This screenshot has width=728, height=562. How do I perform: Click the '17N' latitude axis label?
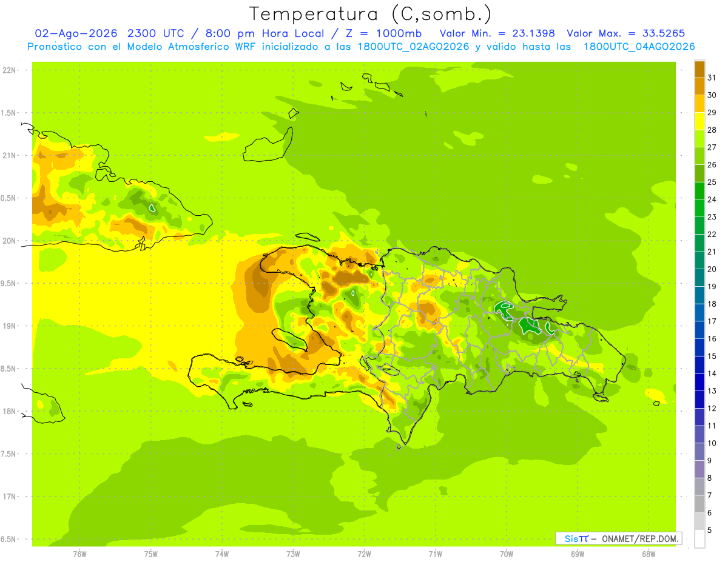tap(9, 497)
